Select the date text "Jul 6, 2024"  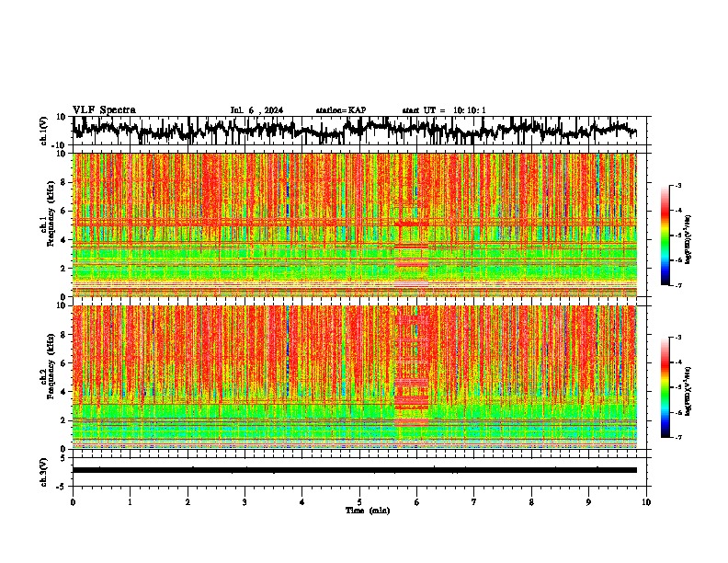click(x=256, y=110)
